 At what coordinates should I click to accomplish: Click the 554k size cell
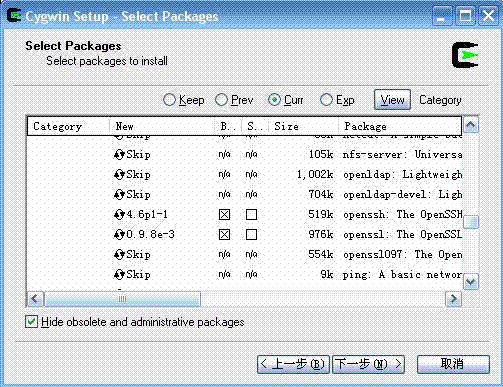pyautogui.click(x=321, y=254)
